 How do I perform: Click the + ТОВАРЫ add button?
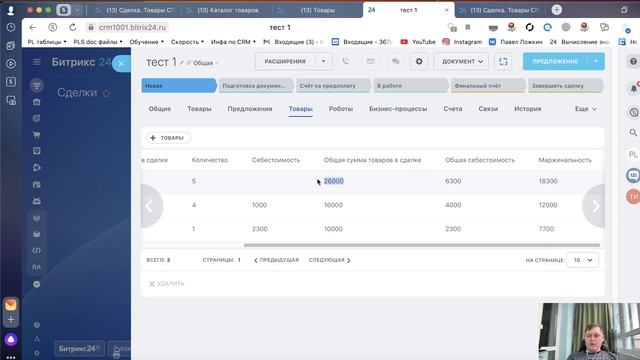click(x=168, y=138)
